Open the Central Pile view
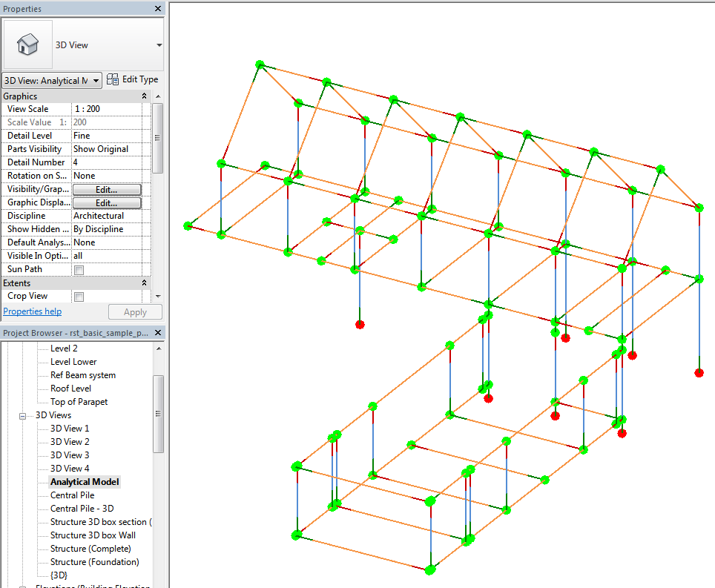This screenshot has height=588, width=715. (x=73, y=495)
